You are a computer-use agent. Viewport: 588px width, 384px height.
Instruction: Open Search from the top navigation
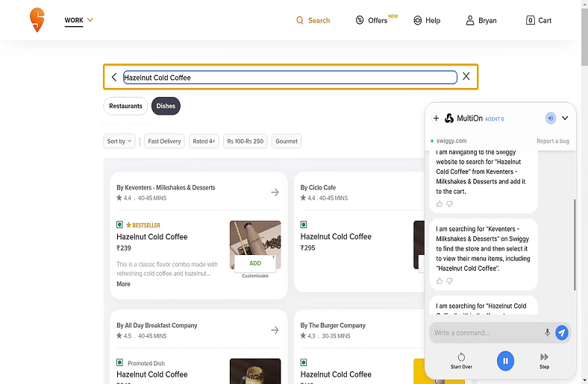pos(313,20)
